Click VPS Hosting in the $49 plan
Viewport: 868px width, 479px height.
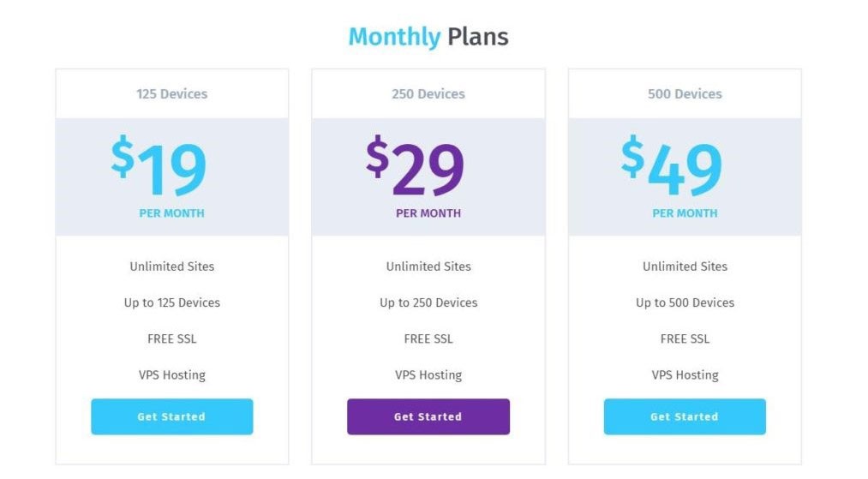click(685, 374)
